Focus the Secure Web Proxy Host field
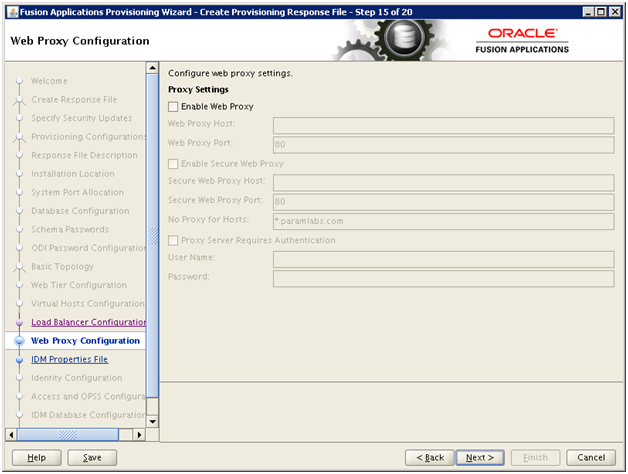Image resolution: width=628 pixels, height=474 pixels. 443,183
